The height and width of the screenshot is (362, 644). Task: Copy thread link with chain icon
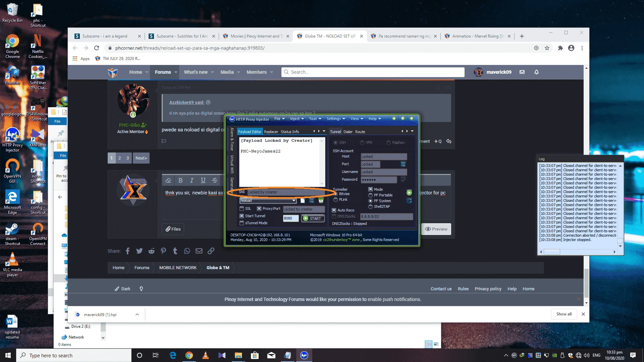tap(211, 251)
